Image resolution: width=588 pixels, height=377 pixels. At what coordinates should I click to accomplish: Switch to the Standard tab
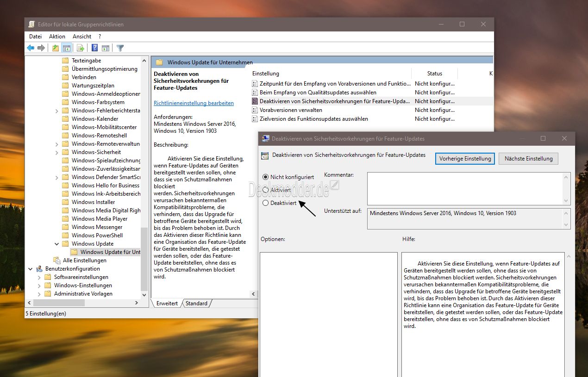tap(197, 303)
